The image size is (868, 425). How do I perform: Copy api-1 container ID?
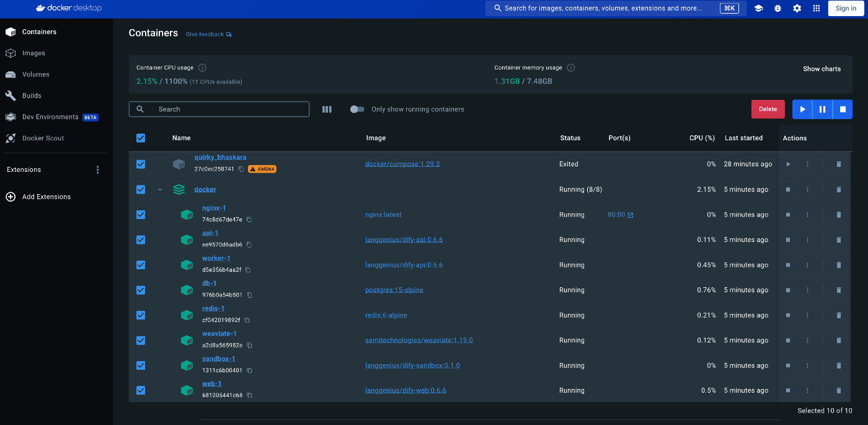tap(250, 244)
